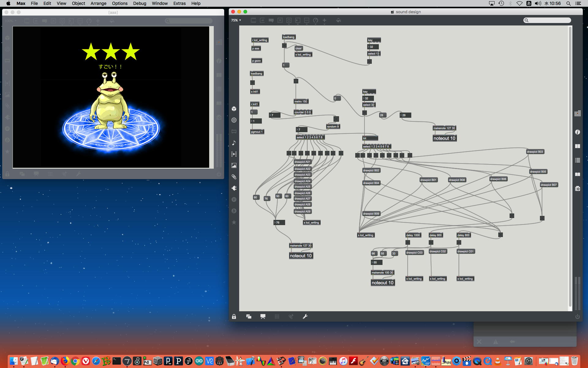This screenshot has height=368, width=588.
Task: Open the Extras menu
Action: click(x=179, y=3)
